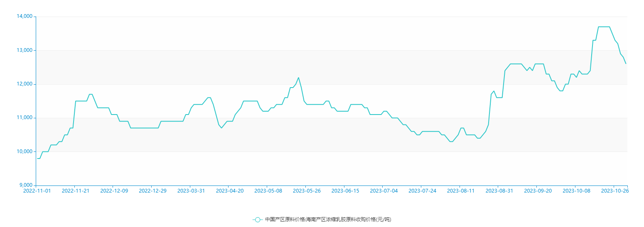The image size is (644, 227).
Task: Select the 2022-11-21 x-axis date label
Action: [75, 191]
